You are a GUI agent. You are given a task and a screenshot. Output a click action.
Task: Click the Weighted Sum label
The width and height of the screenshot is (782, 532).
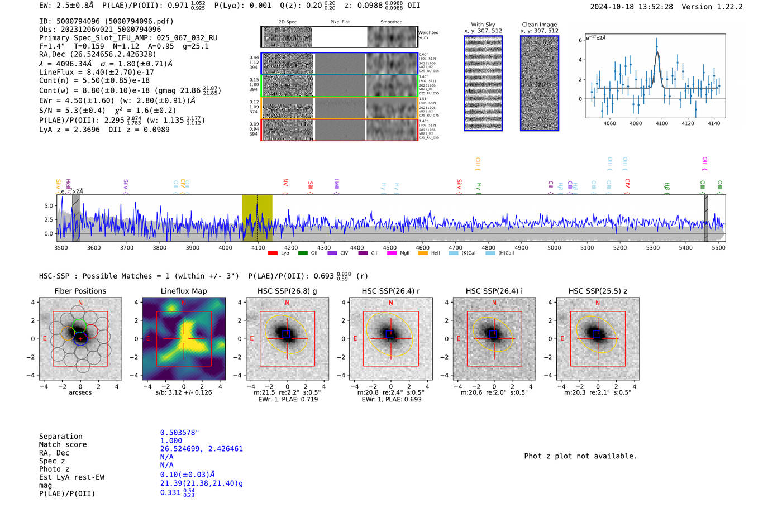click(428, 35)
